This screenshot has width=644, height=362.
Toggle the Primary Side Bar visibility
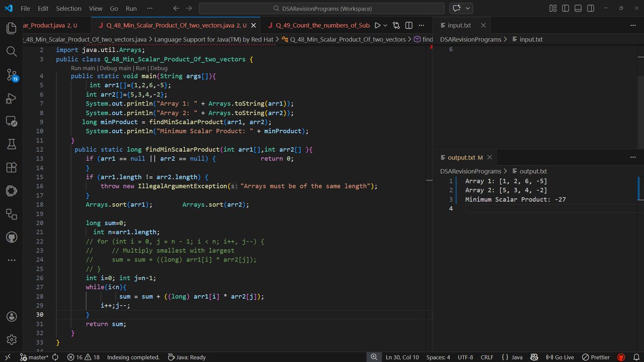[x=566, y=9]
